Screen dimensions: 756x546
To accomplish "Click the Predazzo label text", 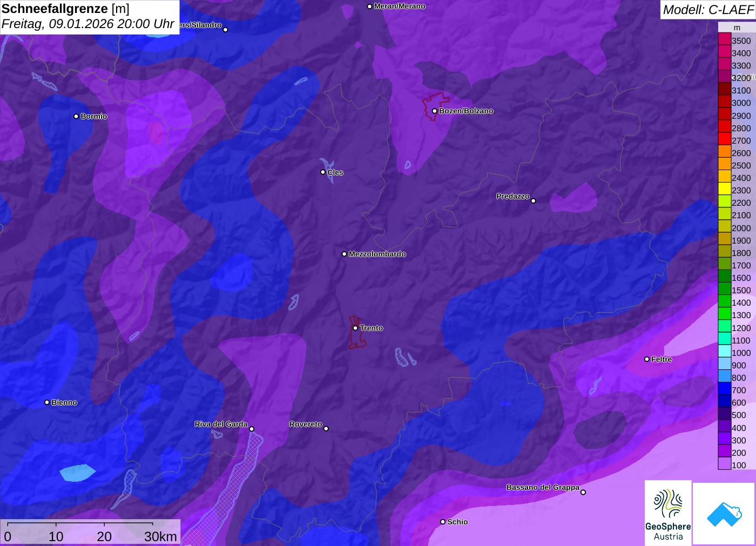I will 513,196.
